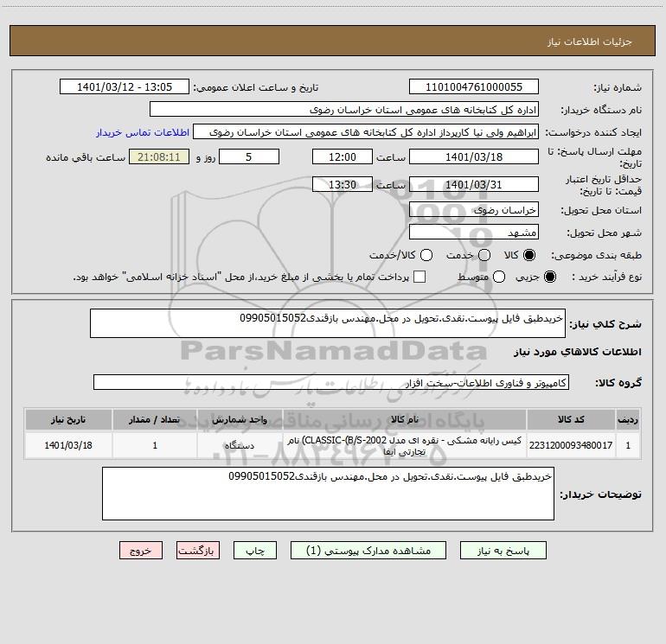Click the delivery city field مشهد
The height and width of the screenshot is (644, 666).
(474, 232)
